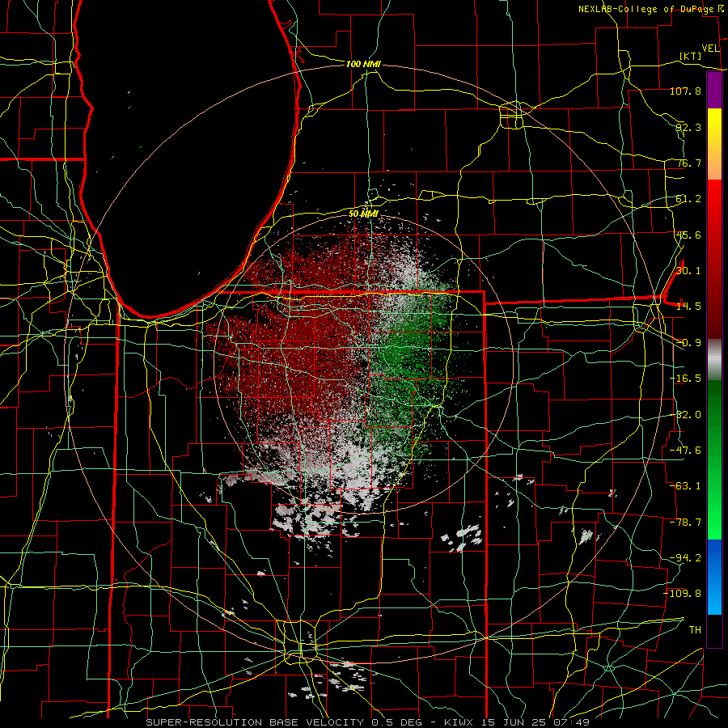Image resolution: width=728 pixels, height=728 pixels.
Task: Click the [KT] units label
Action: pos(691,56)
